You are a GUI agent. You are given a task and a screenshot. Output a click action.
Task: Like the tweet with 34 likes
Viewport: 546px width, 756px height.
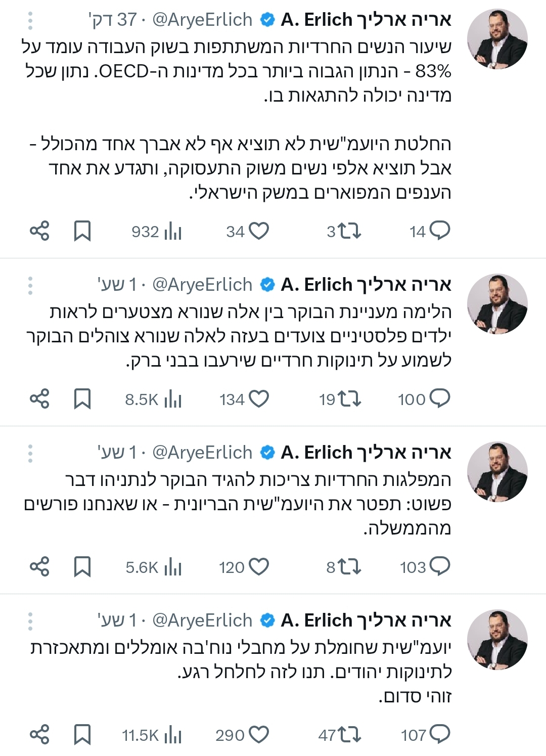[259, 231]
